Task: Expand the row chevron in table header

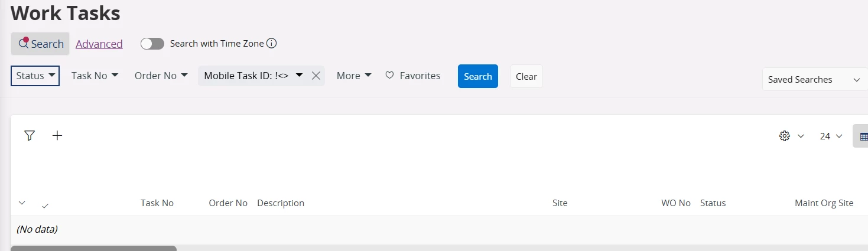Action: pyautogui.click(x=22, y=203)
